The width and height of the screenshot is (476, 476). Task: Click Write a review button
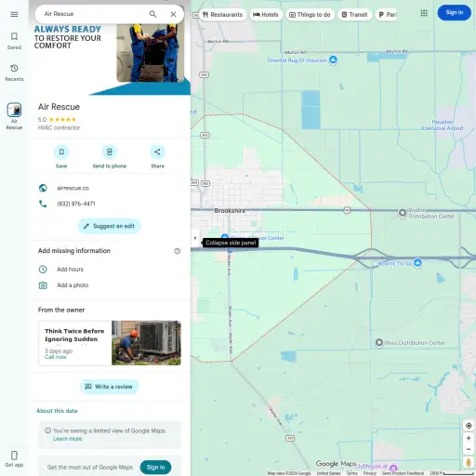pyautogui.click(x=110, y=387)
